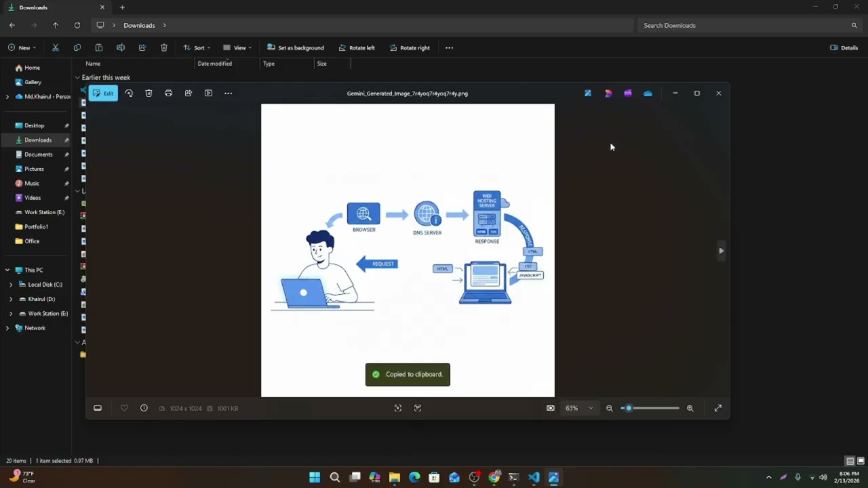Go to next image arrow in Photos
The height and width of the screenshot is (488, 868).
pos(721,251)
